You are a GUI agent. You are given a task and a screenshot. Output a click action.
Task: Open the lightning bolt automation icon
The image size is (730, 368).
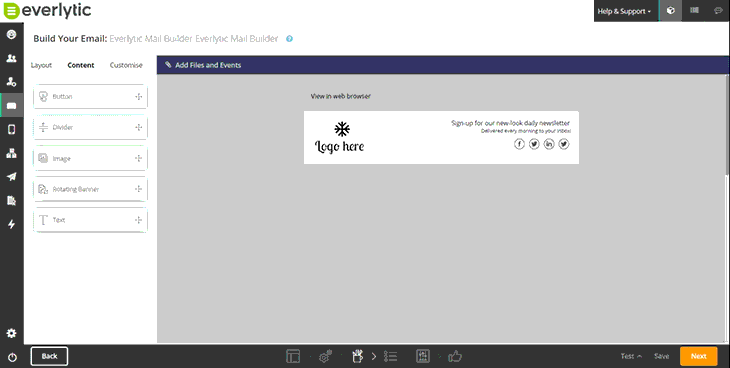click(x=11, y=224)
